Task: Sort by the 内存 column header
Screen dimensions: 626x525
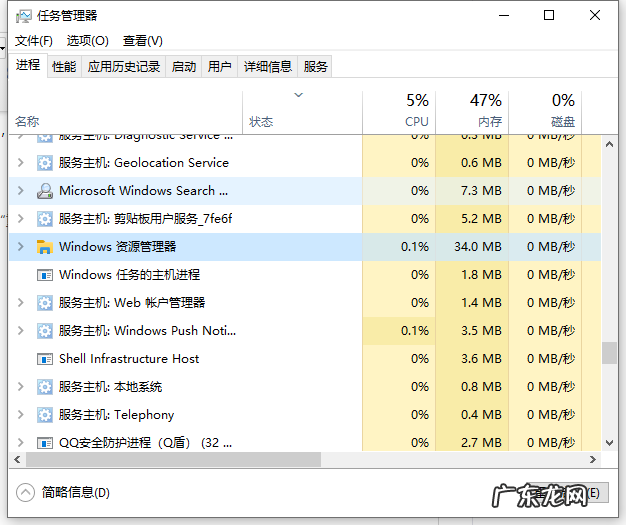Action: 472,113
